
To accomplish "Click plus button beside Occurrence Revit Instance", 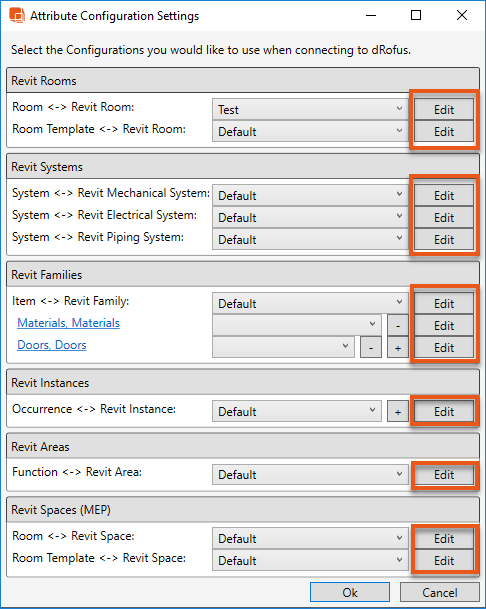I will click(x=398, y=412).
